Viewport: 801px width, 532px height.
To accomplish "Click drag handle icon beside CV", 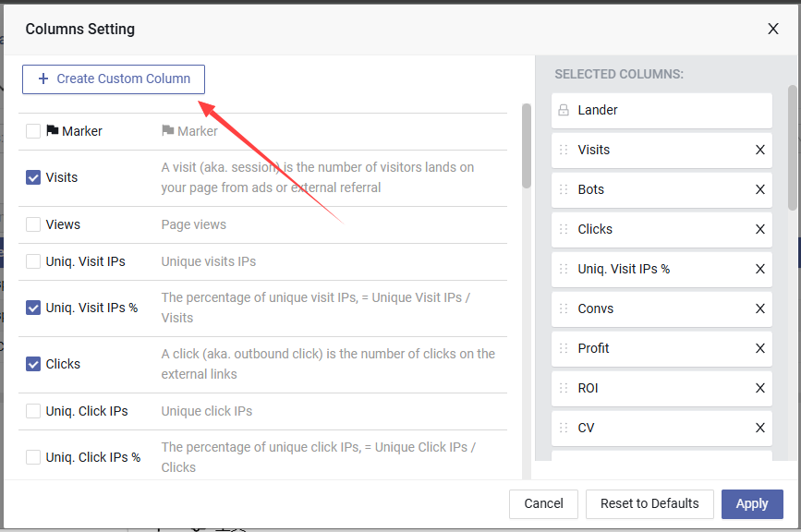I will coord(564,428).
